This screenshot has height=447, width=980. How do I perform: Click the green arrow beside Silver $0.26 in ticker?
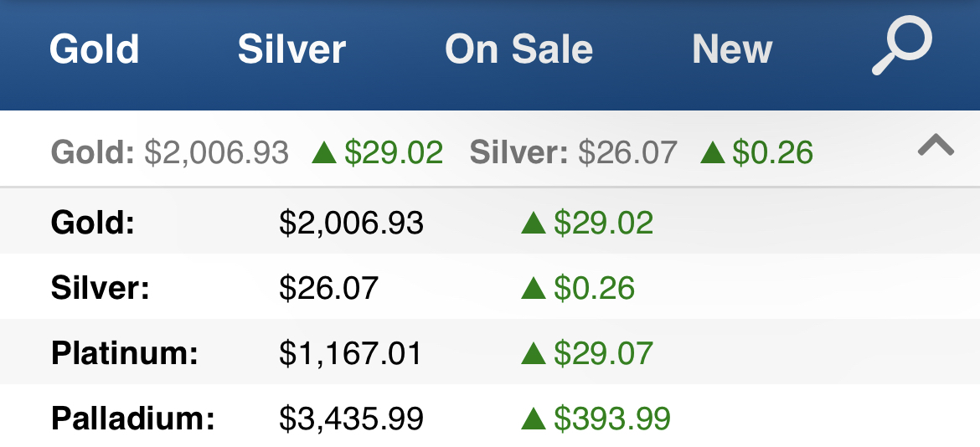713,152
